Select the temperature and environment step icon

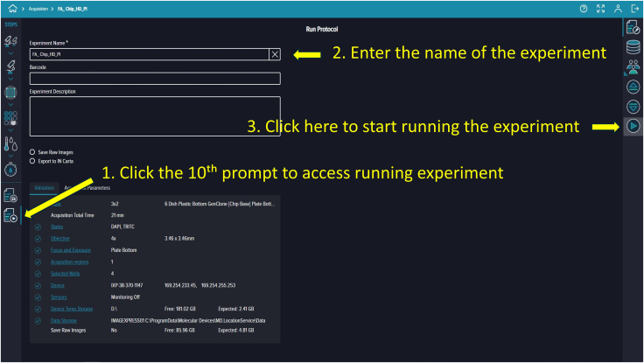10,144
